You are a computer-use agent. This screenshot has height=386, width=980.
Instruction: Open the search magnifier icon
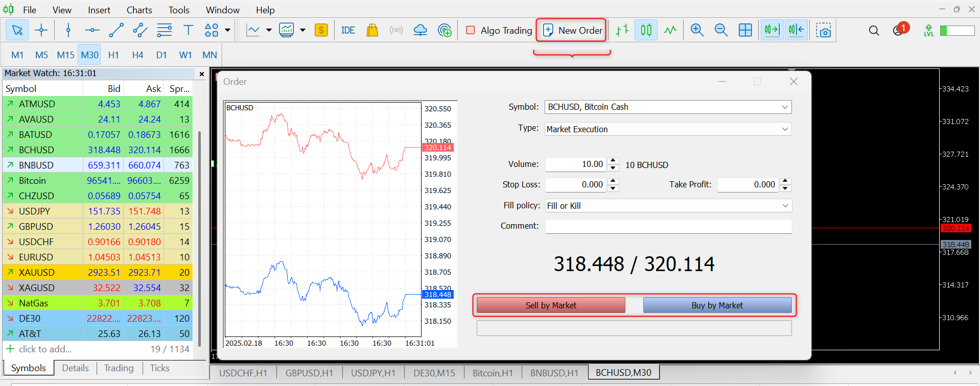874,31
